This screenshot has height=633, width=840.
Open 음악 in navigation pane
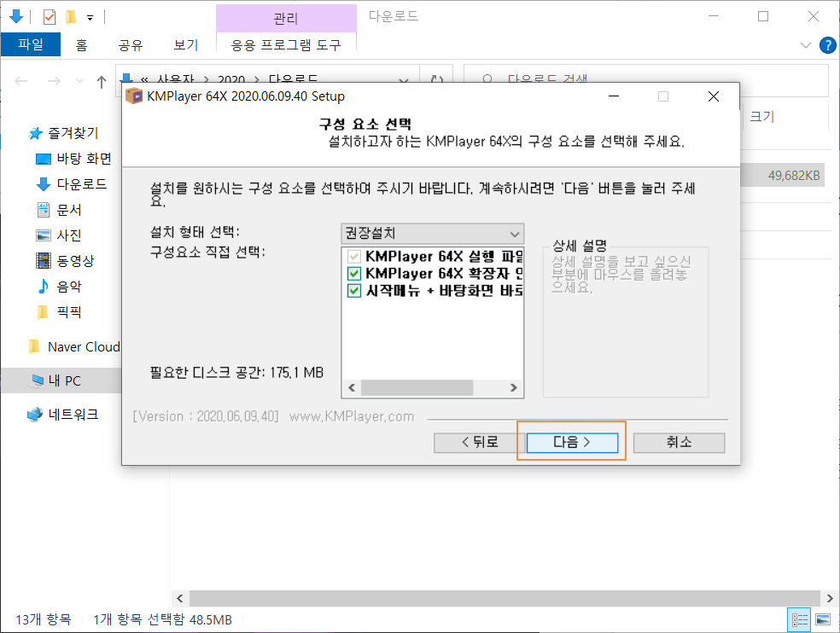(69, 287)
